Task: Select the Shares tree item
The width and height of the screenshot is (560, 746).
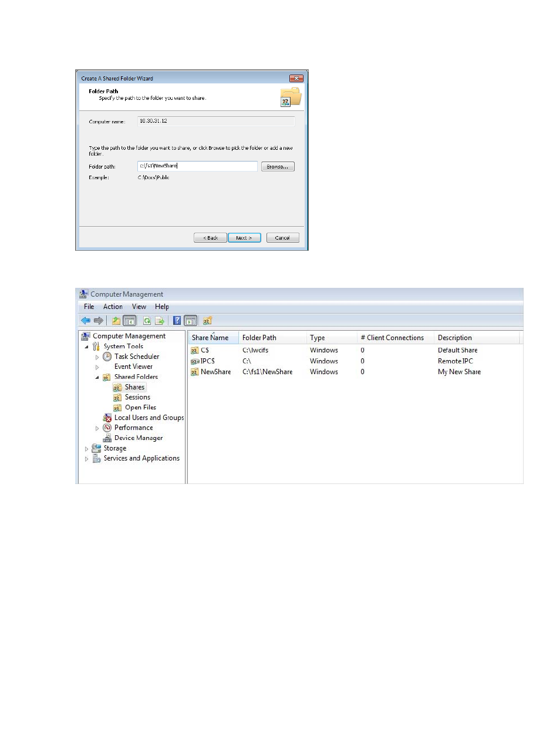Action: [x=129, y=387]
